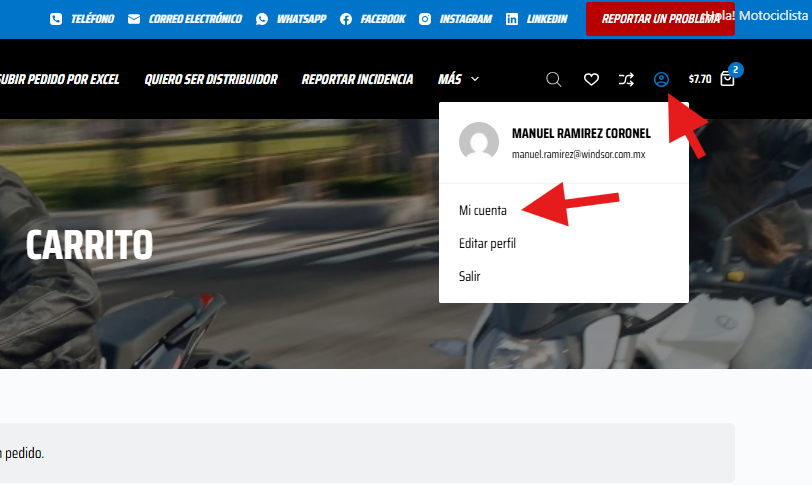Click the compare products shuffle icon
Viewport: 812px width, 485px height.
(626, 79)
